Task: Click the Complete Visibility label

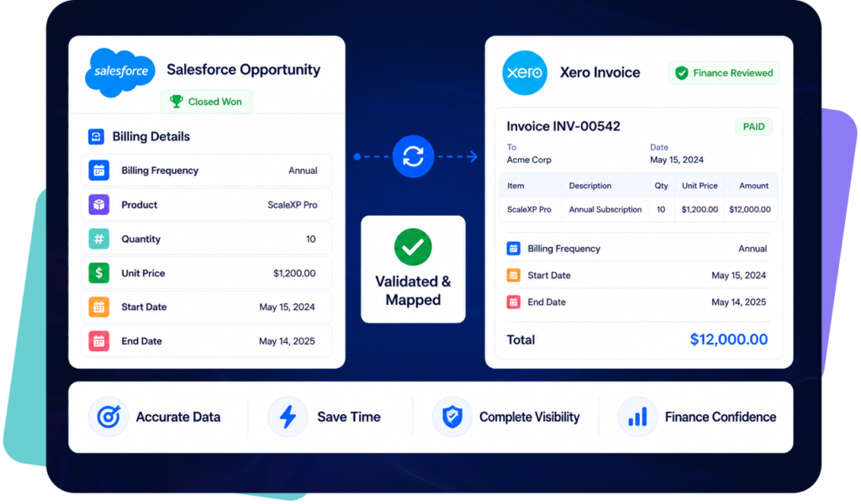Action: pyautogui.click(x=530, y=417)
